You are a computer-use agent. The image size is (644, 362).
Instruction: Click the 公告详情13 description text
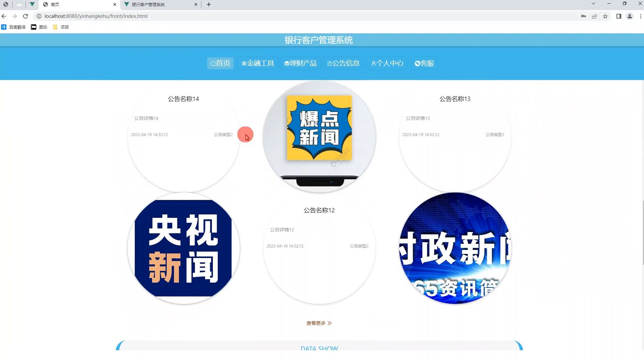click(x=418, y=118)
